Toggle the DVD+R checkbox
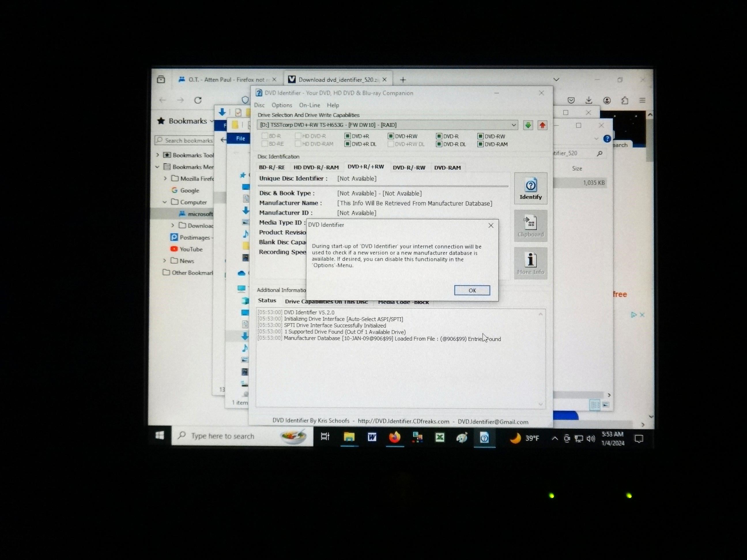The height and width of the screenshot is (560, 747). pyautogui.click(x=347, y=136)
